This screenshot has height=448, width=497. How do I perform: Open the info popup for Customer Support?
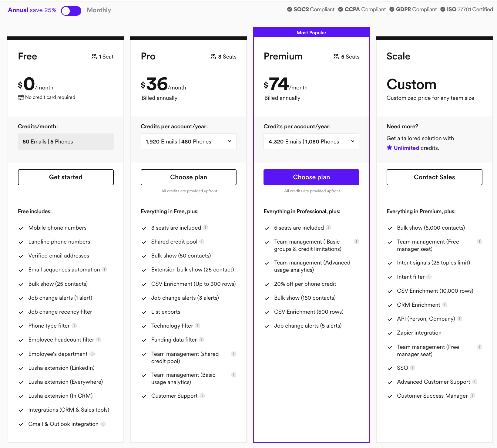tap(202, 396)
